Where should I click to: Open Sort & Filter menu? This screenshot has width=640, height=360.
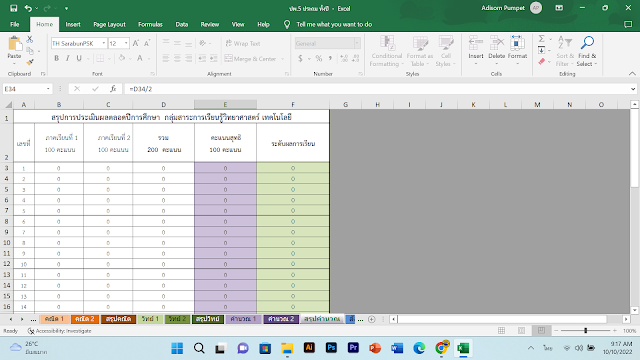565,51
